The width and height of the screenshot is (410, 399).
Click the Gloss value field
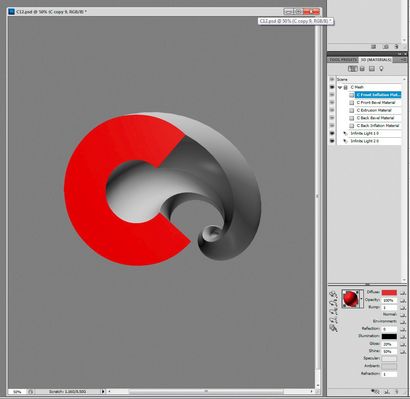tap(389, 344)
